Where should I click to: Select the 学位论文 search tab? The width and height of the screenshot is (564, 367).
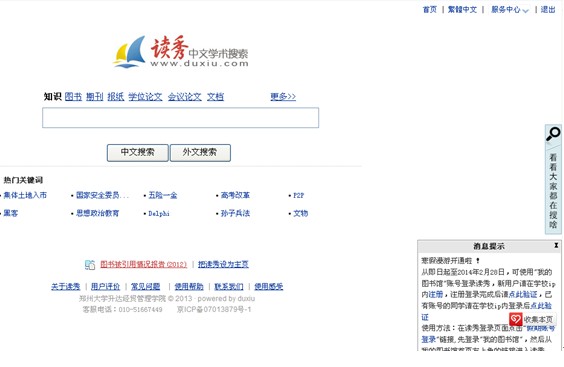point(145,96)
